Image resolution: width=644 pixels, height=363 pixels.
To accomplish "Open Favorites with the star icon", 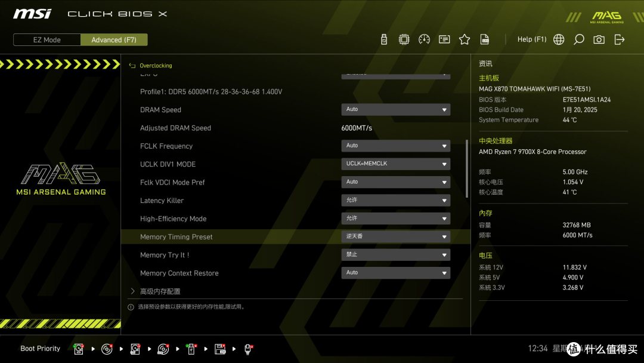I will [x=464, y=39].
